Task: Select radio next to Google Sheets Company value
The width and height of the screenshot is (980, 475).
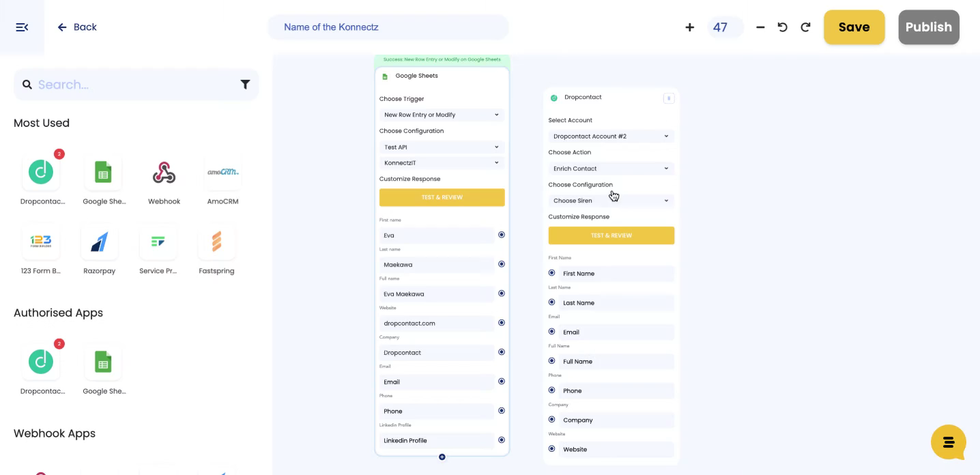Action: [502, 352]
